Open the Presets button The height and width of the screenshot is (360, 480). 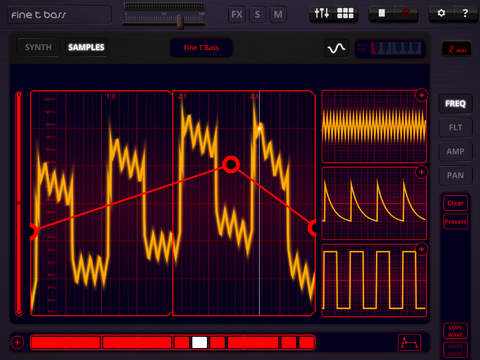click(455, 221)
